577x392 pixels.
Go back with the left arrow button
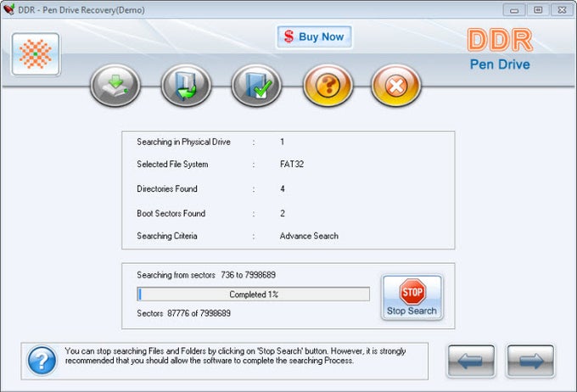(471, 361)
